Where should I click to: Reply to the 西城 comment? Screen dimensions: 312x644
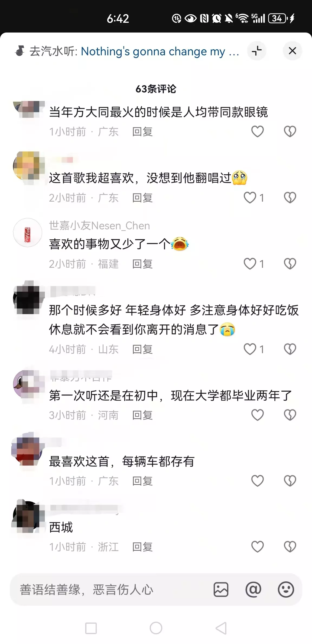click(x=142, y=547)
